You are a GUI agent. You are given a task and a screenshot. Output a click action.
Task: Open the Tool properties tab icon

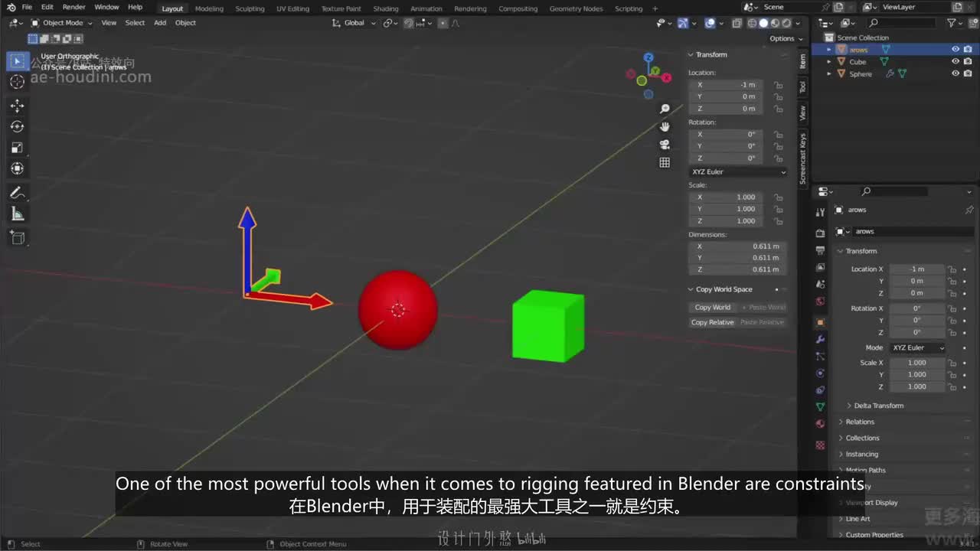pos(820,213)
